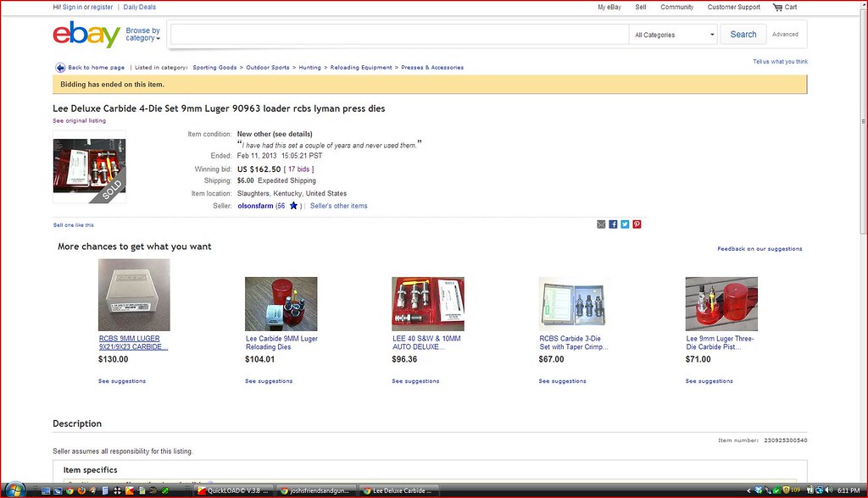The image size is (868, 498).
Task: Click the 6:11 PM system clock
Action: point(849,490)
